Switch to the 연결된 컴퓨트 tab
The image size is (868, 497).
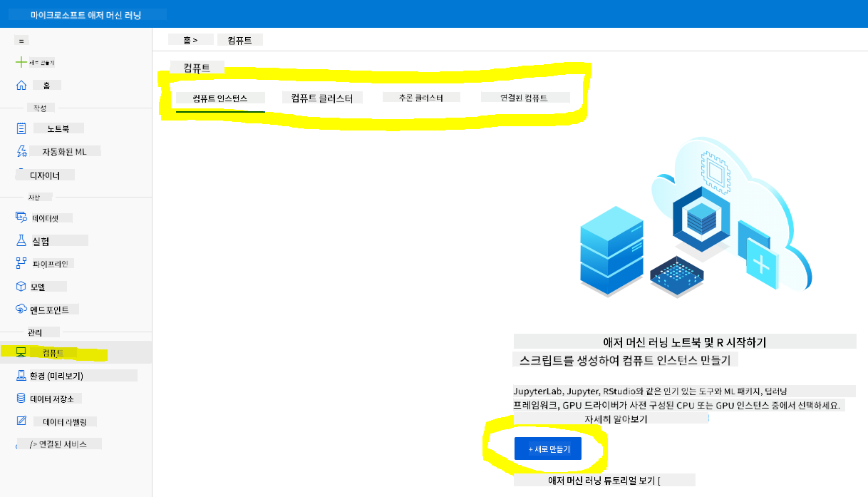click(x=525, y=98)
